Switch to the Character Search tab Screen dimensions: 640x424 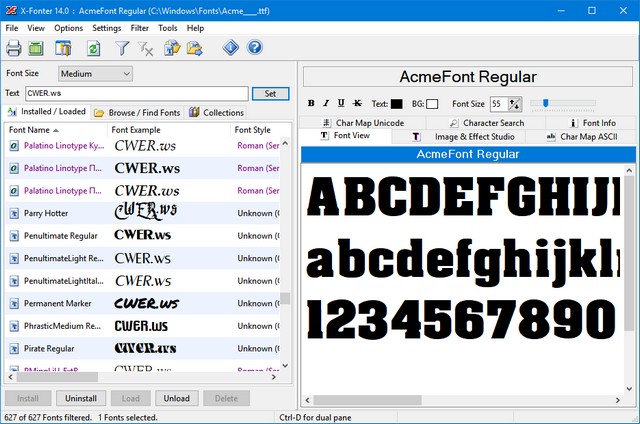[479, 123]
